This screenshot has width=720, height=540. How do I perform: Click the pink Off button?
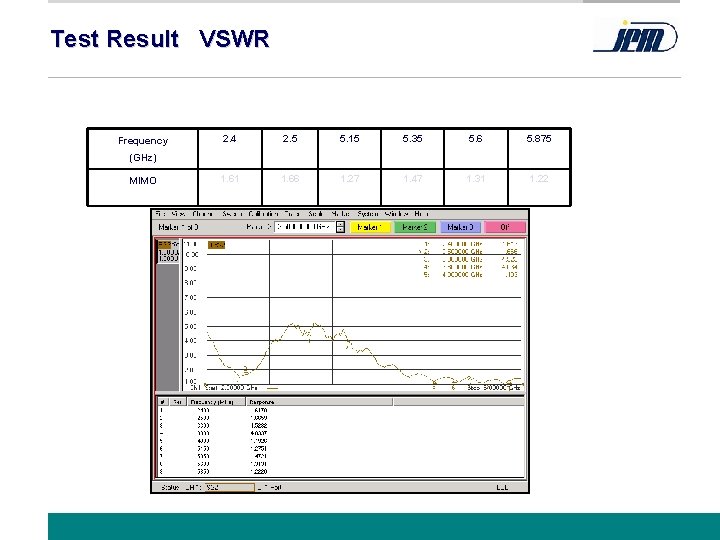pyautogui.click(x=505, y=227)
